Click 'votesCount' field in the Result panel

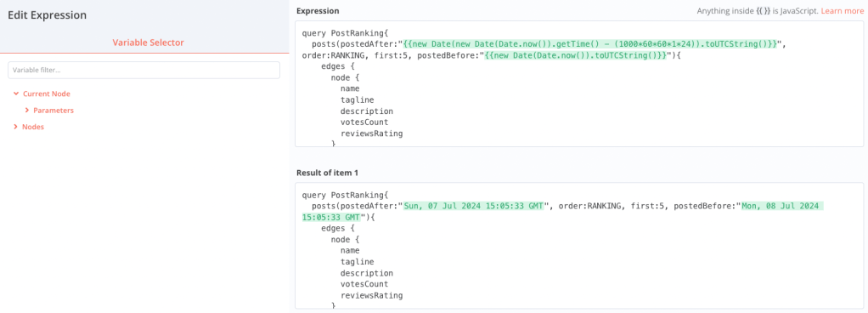click(364, 284)
